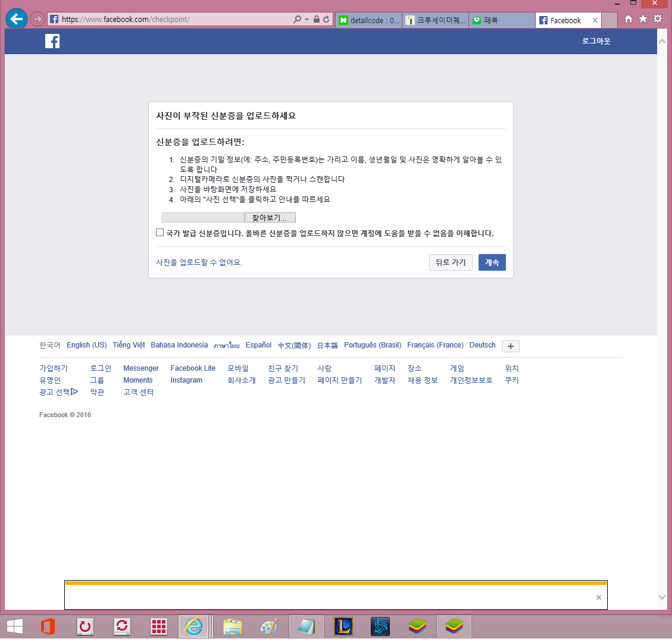
Task: Click the 뒤로 가기 back button
Action: [x=451, y=262]
